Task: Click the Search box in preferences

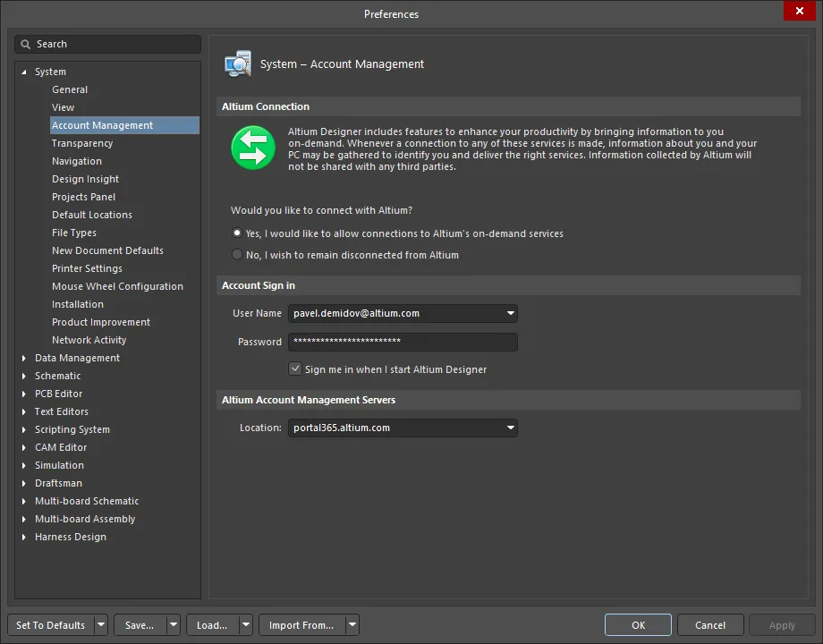Action: point(107,44)
